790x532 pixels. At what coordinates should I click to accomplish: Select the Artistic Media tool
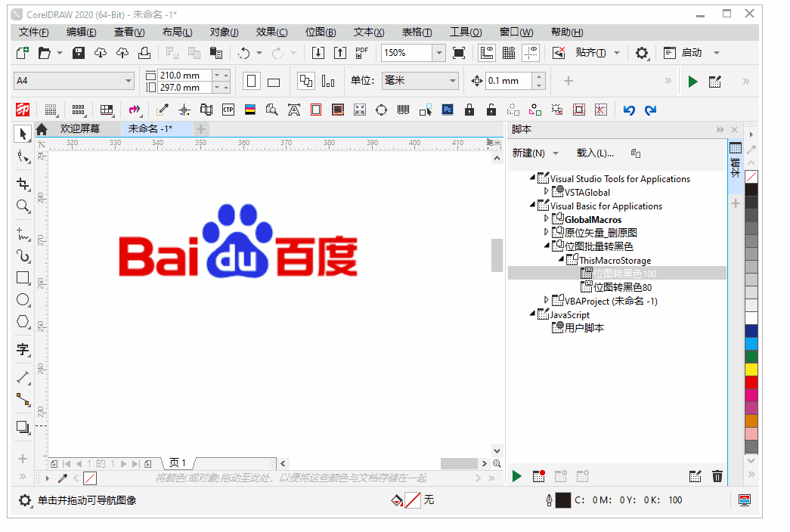click(x=23, y=256)
